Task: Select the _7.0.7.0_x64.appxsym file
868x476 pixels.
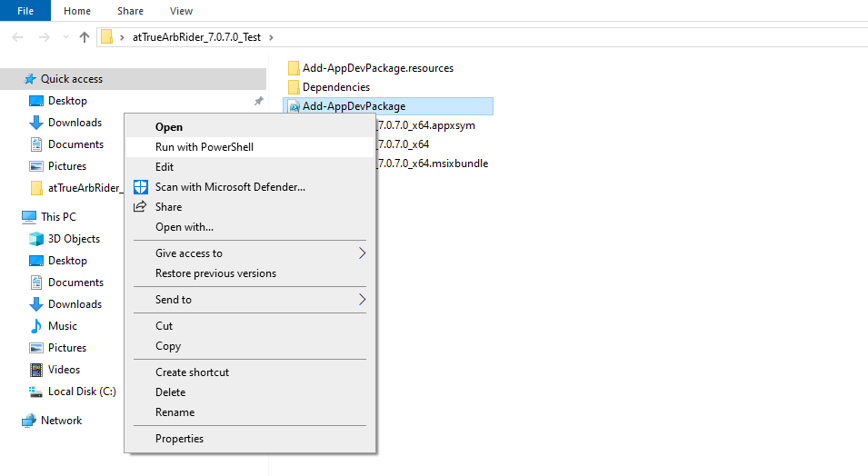Action: pyautogui.click(x=425, y=125)
